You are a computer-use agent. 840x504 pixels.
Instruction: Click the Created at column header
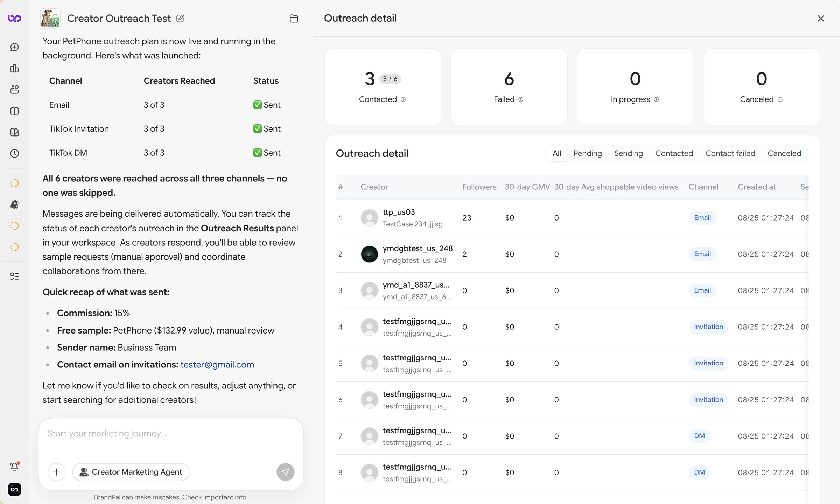(757, 187)
